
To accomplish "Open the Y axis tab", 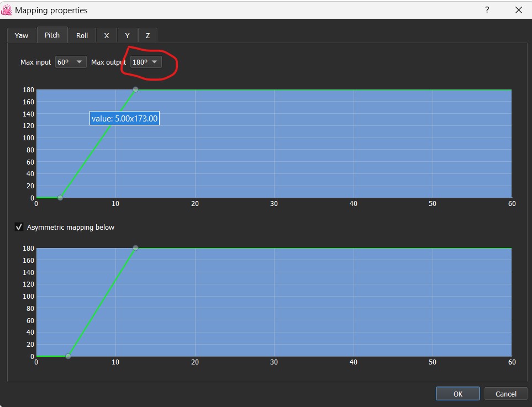I will [127, 35].
